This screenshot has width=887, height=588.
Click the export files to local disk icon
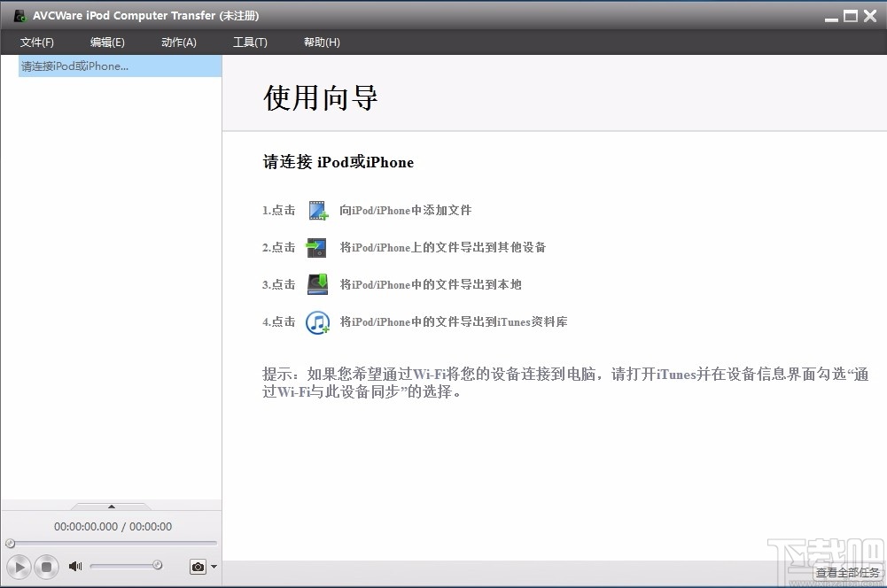317,284
